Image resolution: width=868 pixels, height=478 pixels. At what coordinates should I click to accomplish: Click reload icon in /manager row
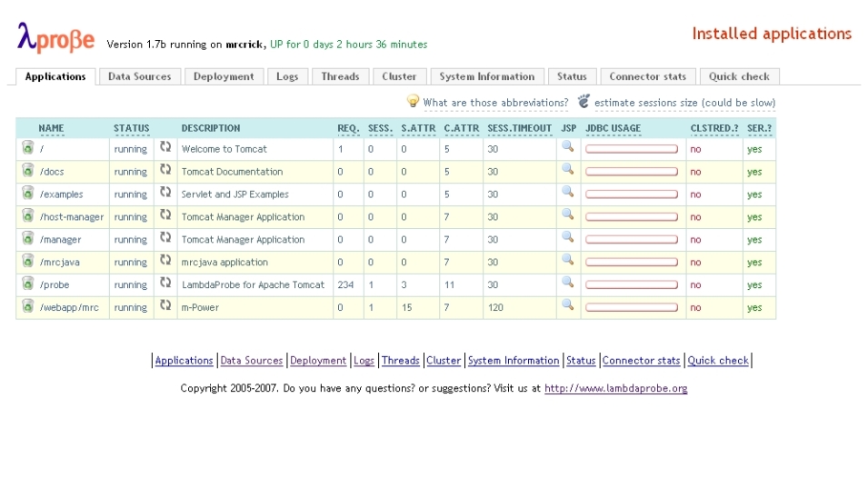click(x=165, y=237)
